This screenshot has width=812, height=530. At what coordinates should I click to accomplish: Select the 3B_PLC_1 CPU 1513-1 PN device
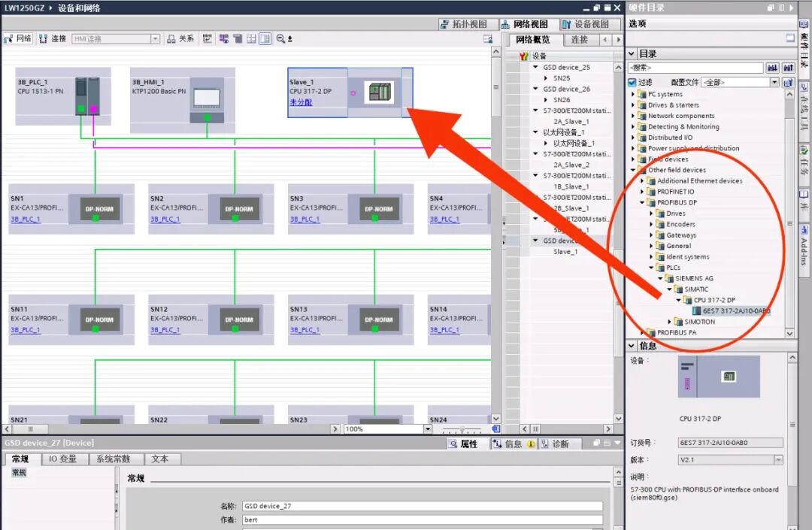point(62,96)
